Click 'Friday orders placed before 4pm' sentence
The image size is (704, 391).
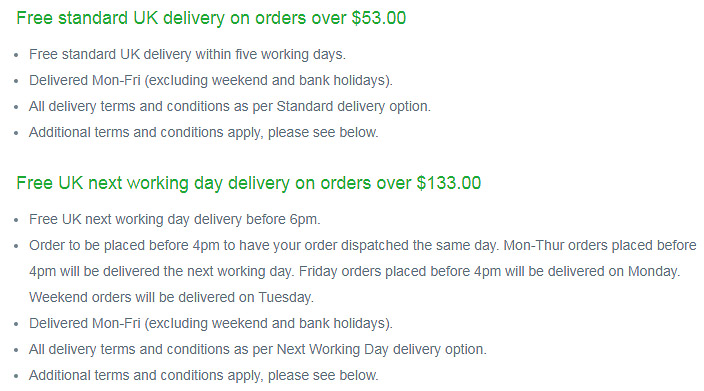(489, 272)
